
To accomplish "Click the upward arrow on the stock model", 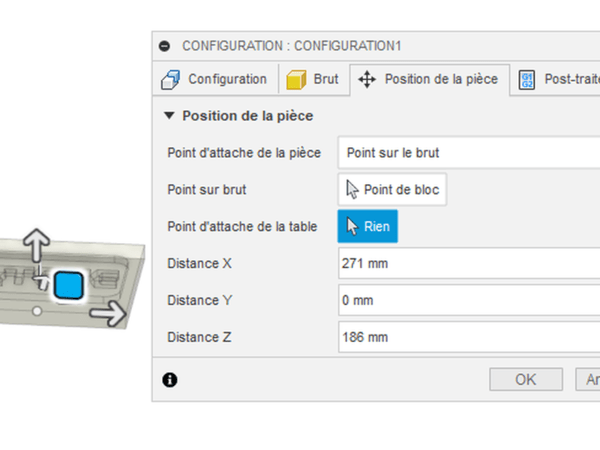I will point(37,243).
